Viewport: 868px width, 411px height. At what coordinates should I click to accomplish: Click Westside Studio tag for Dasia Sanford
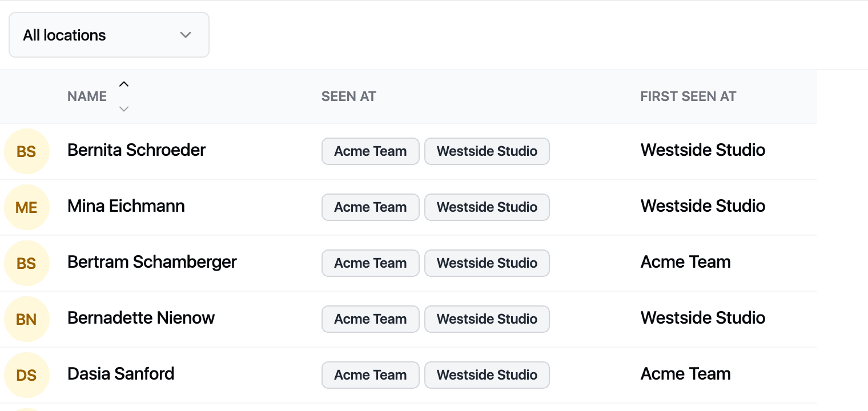click(487, 375)
